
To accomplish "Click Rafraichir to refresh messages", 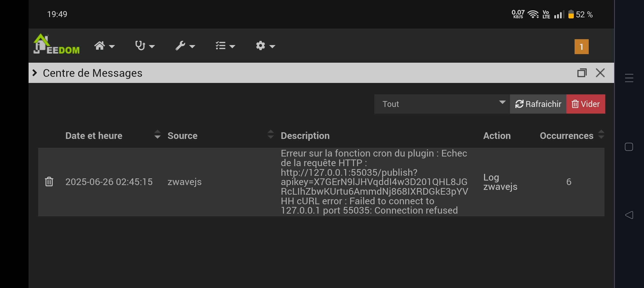I will tap(538, 104).
